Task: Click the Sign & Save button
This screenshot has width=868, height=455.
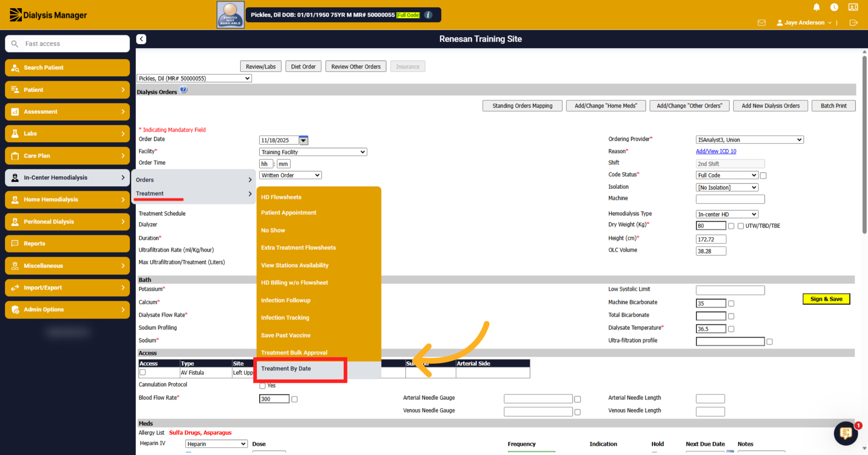Action: pyautogui.click(x=826, y=299)
